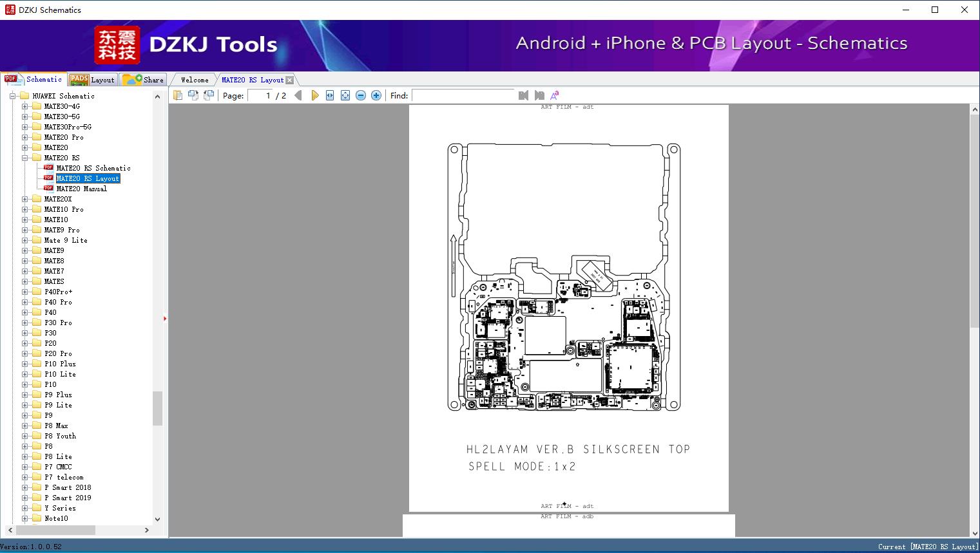Select the P9 Lite folder
Viewport: 980px width, 553px height.
click(58, 405)
